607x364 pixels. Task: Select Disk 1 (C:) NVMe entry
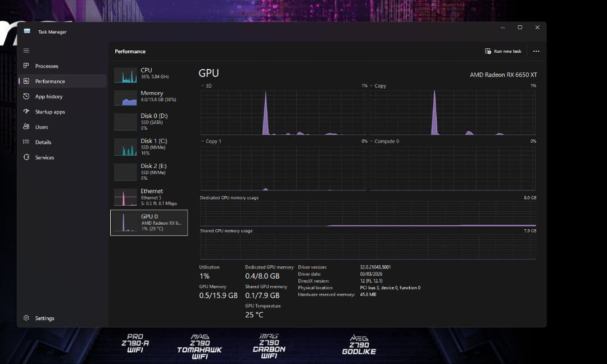pyautogui.click(x=149, y=147)
